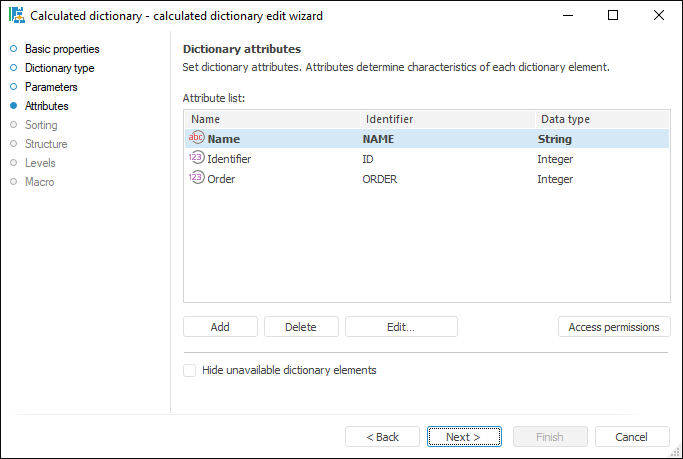Viewport: 683px width, 459px height.
Task: Enable Hide unavailable dictionary elements checkbox
Action: click(190, 370)
